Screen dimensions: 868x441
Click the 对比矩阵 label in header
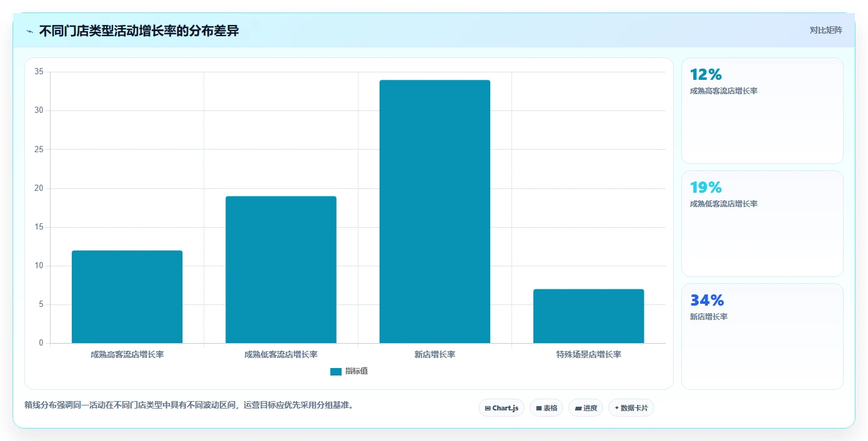pyautogui.click(x=826, y=30)
